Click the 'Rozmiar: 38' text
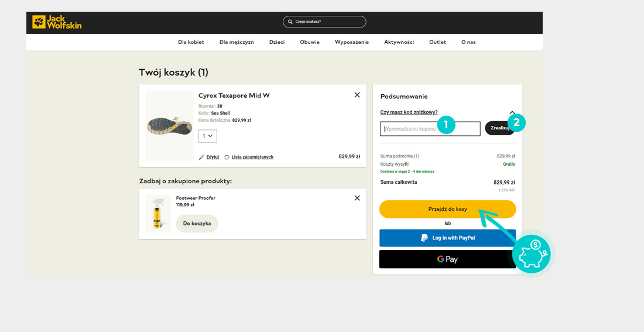This screenshot has height=332, width=644. 210,106
